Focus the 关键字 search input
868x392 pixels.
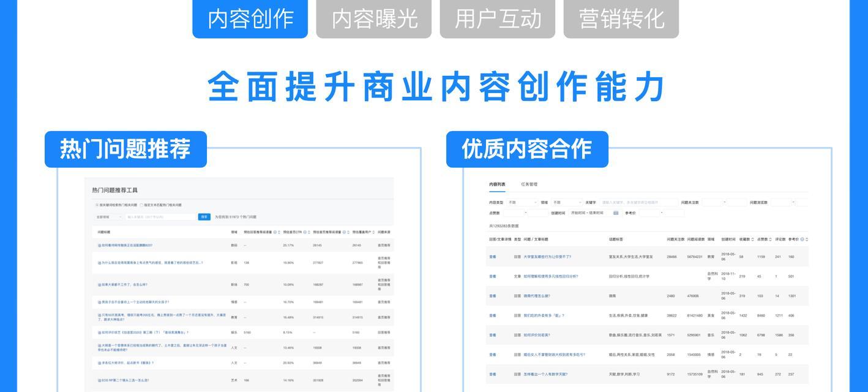click(638, 202)
